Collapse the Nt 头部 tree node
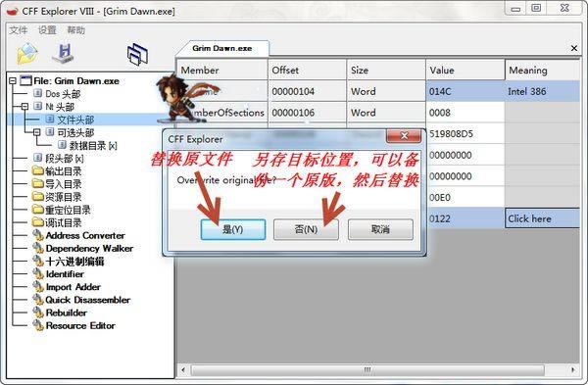The image size is (588, 385). [x=24, y=107]
